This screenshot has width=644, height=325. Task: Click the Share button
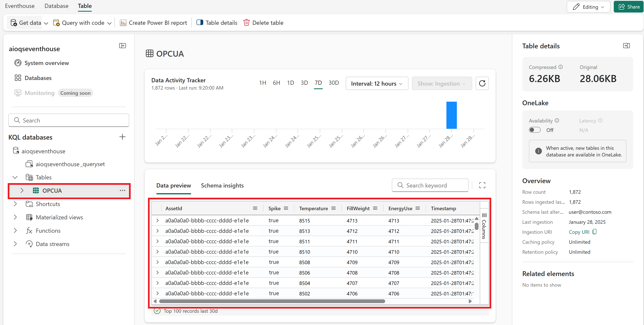tap(629, 6)
